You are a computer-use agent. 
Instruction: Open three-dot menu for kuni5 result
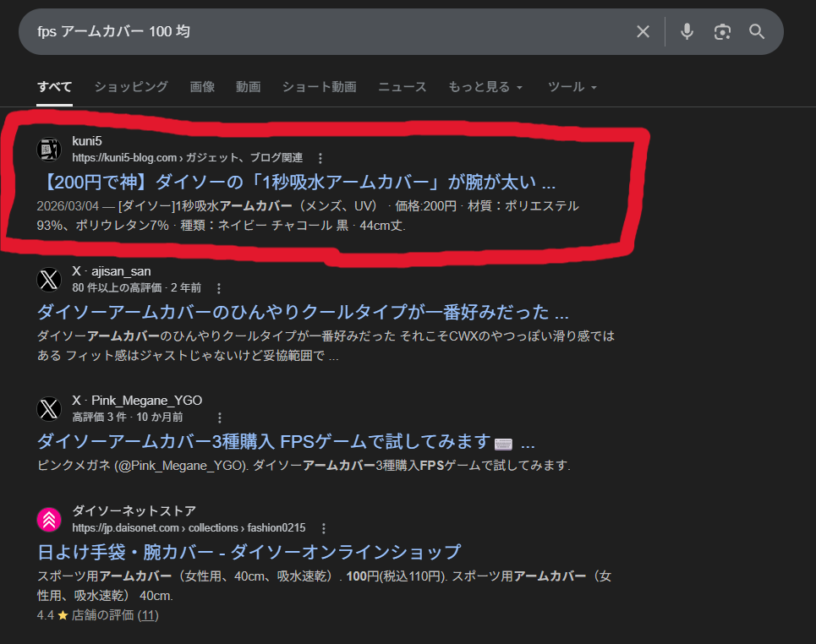pos(320,158)
